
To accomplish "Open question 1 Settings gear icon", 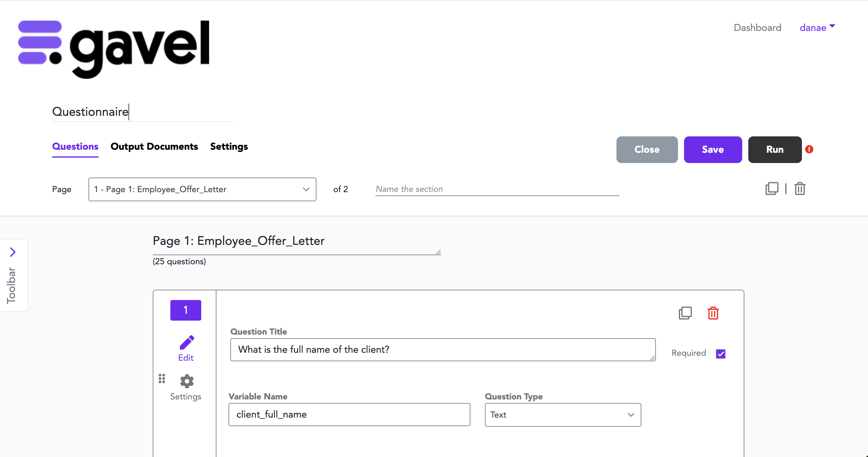I will tap(187, 382).
